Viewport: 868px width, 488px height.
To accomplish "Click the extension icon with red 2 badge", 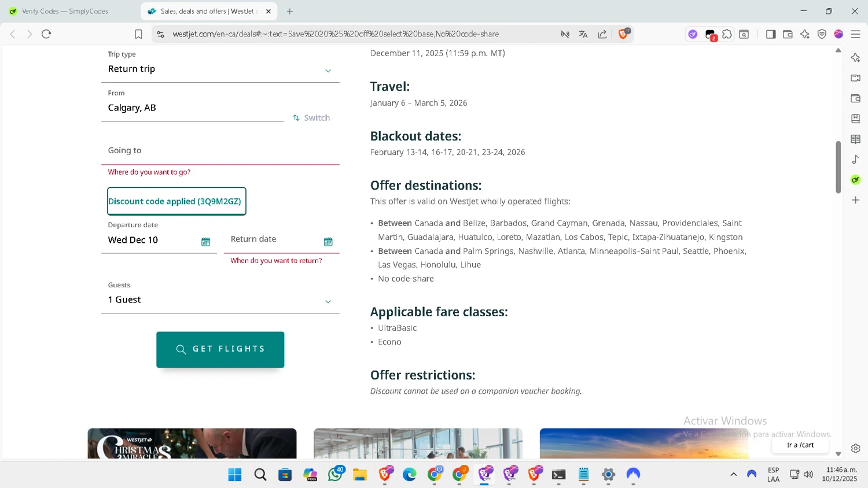I will click(711, 35).
